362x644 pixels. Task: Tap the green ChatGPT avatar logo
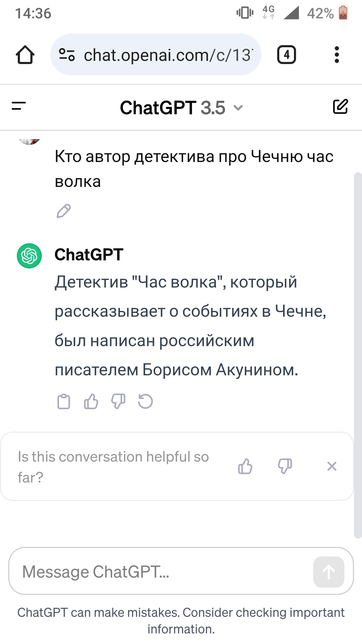coord(29,256)
